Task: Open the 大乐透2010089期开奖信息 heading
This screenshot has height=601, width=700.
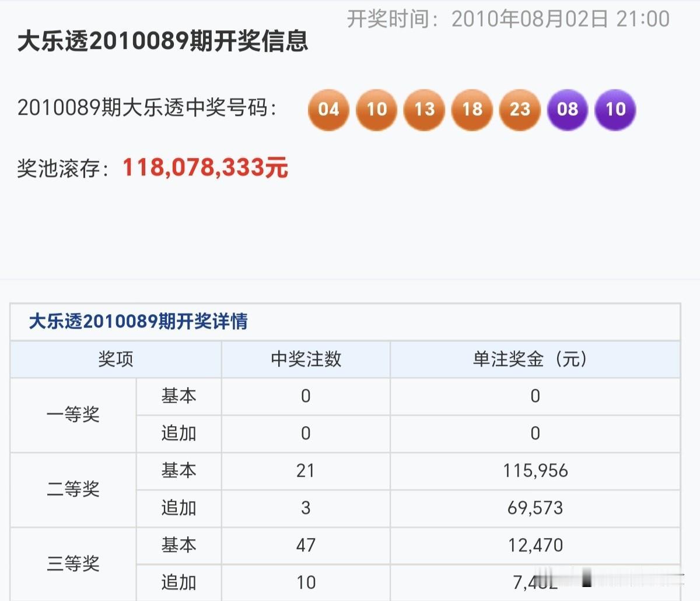Action: click(x=165, y=42)
